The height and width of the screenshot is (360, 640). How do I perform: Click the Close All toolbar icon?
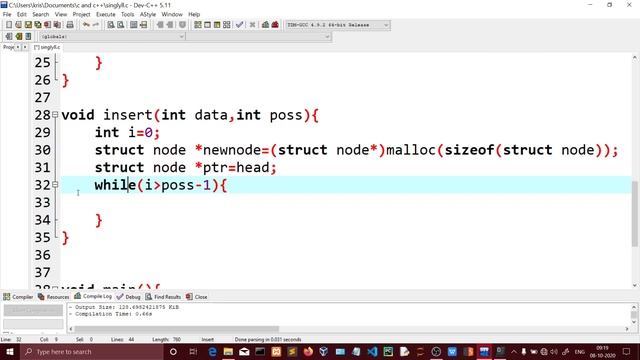(x=57, y=25)
